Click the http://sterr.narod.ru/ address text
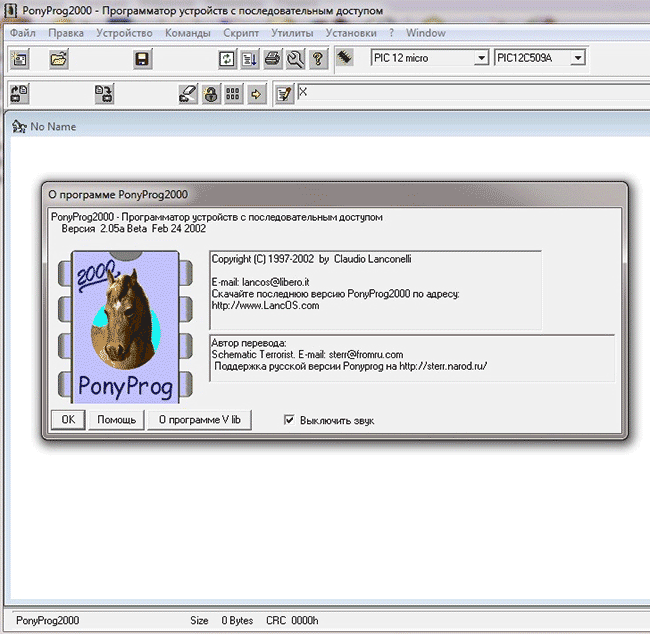 point(443,366)
